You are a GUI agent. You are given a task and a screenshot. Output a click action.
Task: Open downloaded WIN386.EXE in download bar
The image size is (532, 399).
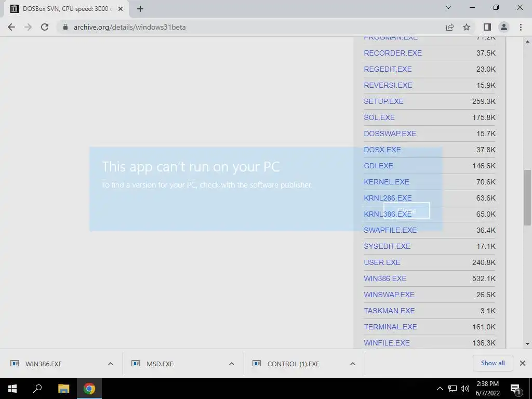[44, 364]
